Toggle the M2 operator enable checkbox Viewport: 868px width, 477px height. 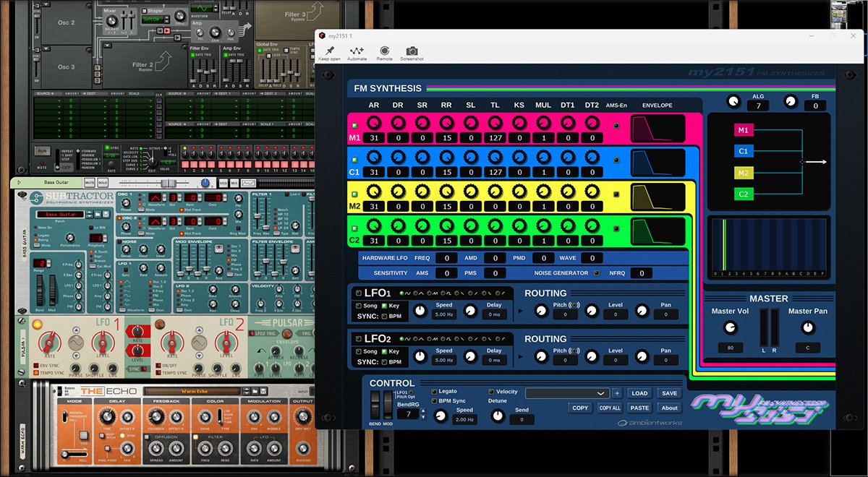pos(354,194)
